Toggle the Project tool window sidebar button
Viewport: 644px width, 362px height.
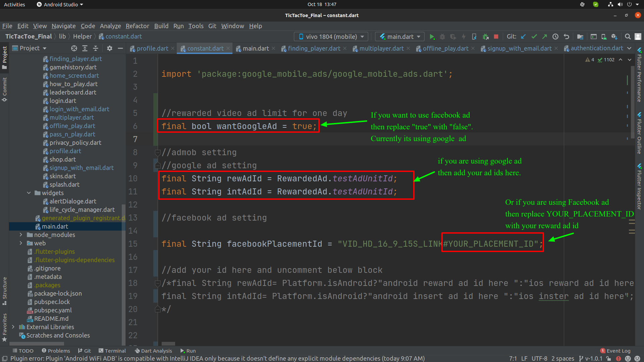(x=4, y=57)
